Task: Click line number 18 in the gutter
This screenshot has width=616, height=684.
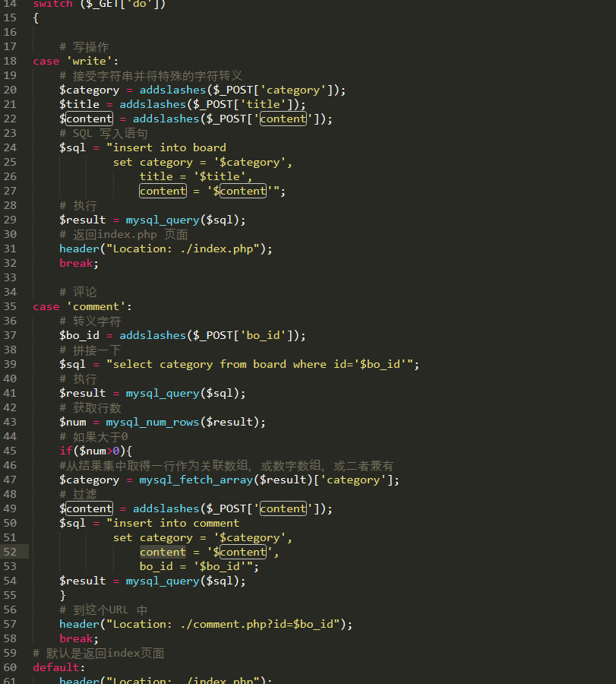Action: (10, 61)
